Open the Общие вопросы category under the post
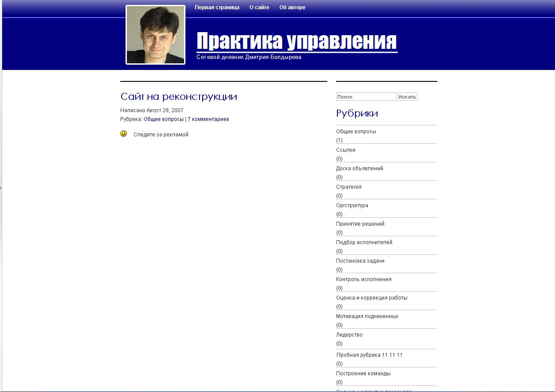Screen dimensions: 555x392 [164, 119]
